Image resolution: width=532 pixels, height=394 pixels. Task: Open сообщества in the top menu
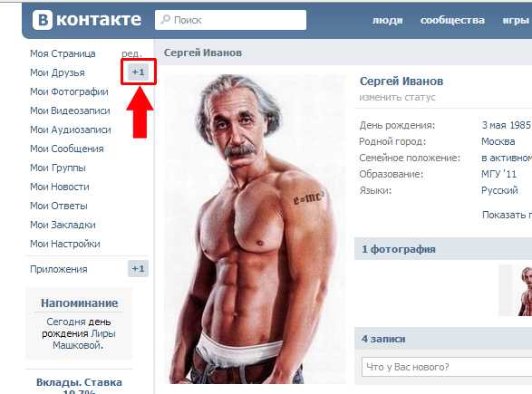click(x=452, y=20)
